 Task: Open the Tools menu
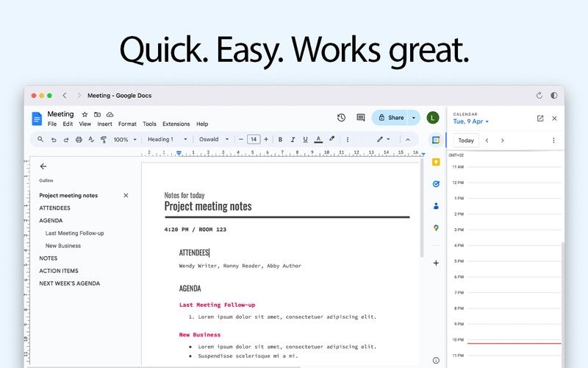click(x=149, y=124)
